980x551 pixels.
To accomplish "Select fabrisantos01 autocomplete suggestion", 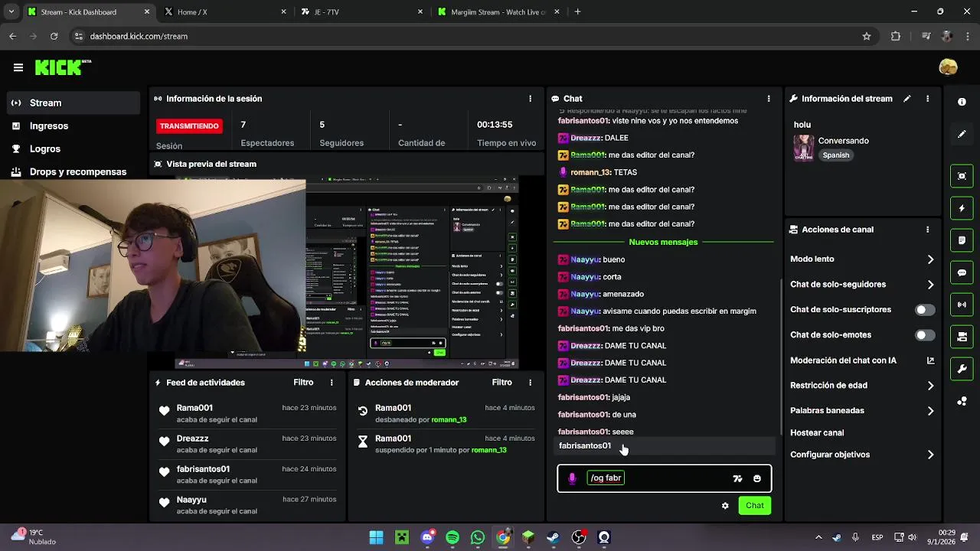I will click(x=665, y=446).
